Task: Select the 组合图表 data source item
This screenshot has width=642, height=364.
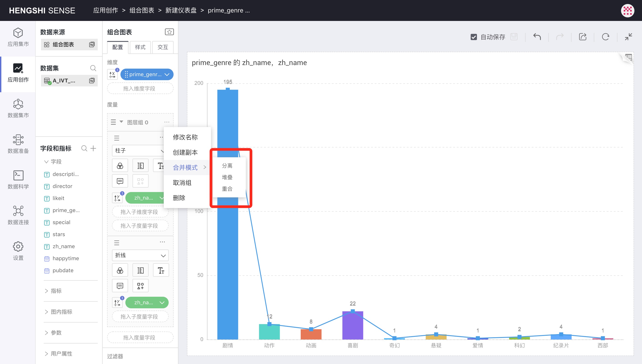Action: click(x=69, y=45)
